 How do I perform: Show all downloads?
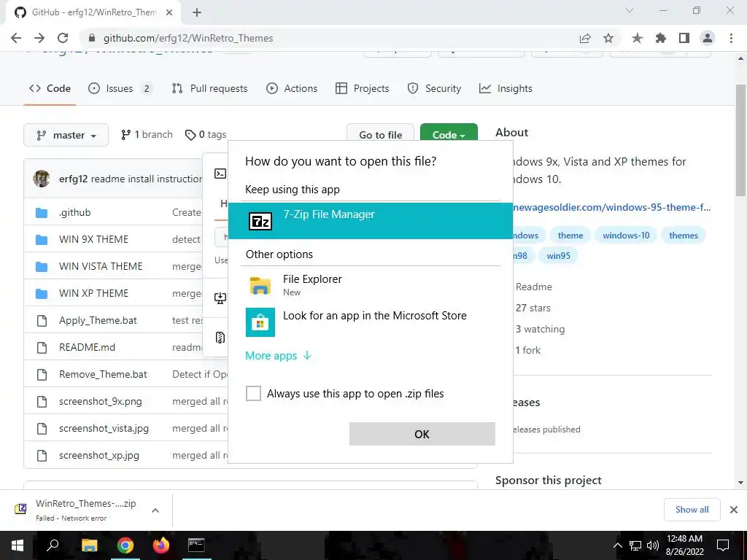(692, 510)
